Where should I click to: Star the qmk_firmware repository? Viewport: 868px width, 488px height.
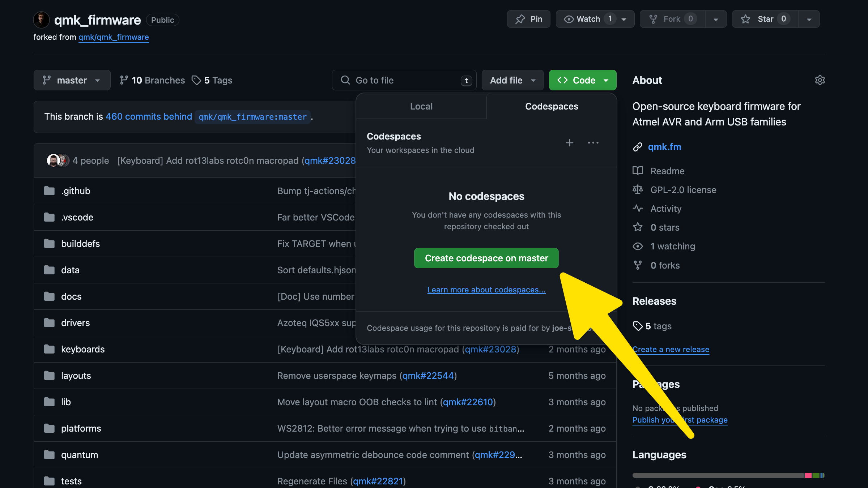765,19
